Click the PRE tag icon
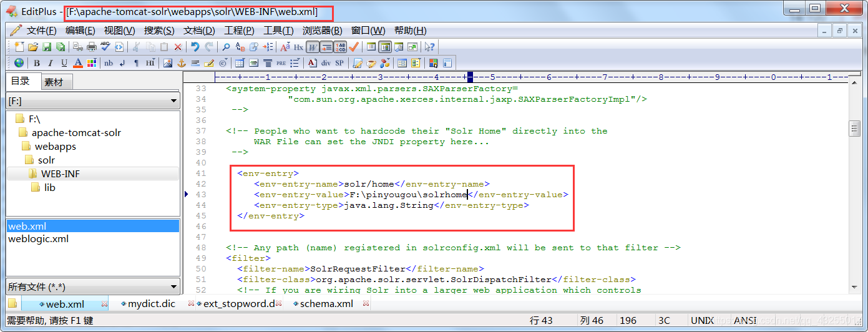This screenshot has width=868, height=332. (x=281, y=63)
